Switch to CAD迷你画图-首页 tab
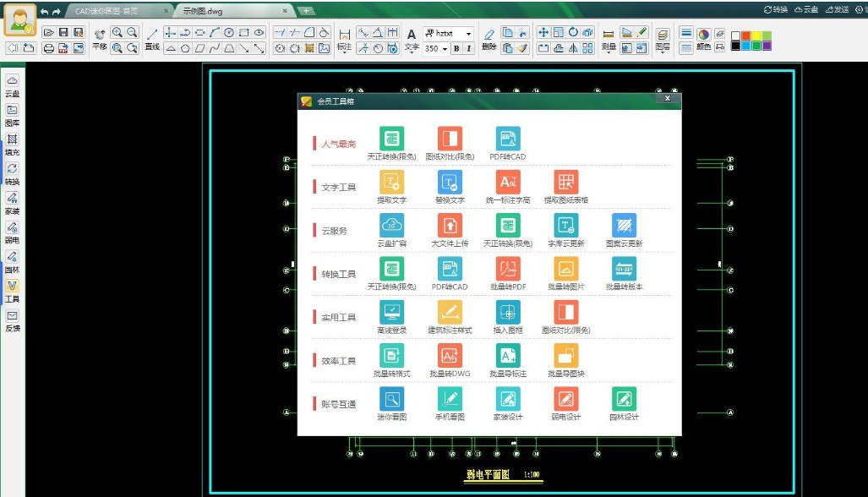The width and height of the screenshot is (868, 497). 117,11
